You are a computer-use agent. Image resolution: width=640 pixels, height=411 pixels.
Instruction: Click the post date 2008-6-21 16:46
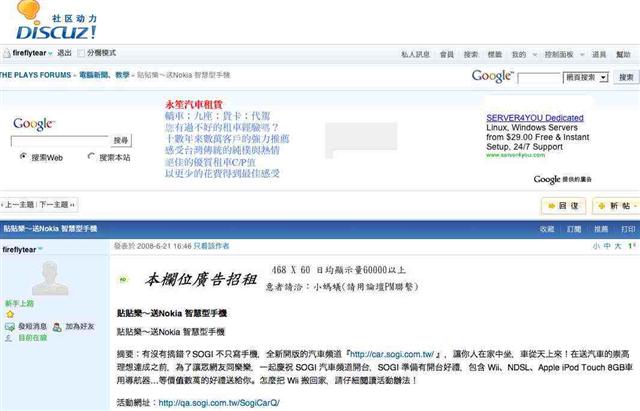164,246
